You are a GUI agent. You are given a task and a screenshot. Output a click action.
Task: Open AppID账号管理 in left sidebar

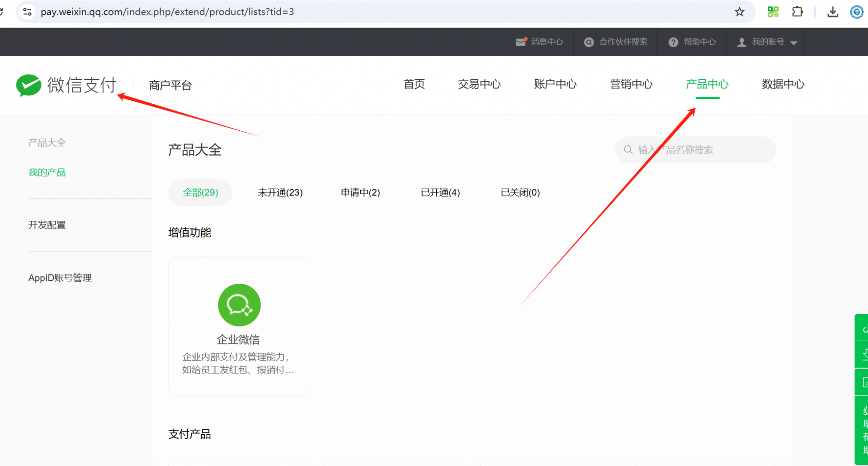tap(60, 278)
